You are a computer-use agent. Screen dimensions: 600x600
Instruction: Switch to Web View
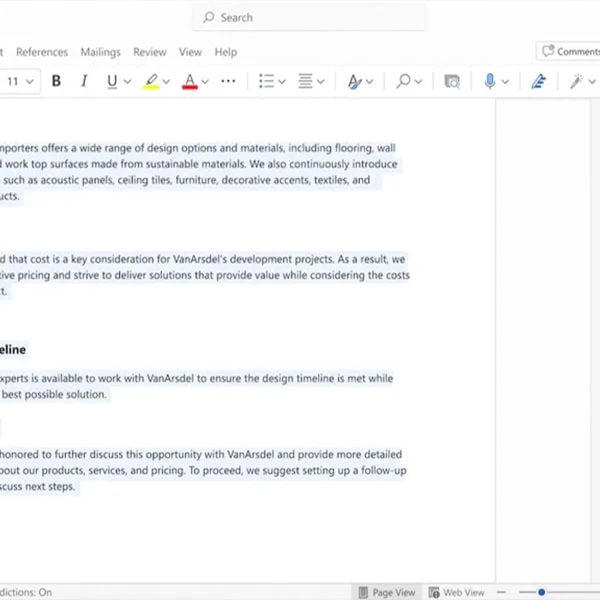pos(456,592)
